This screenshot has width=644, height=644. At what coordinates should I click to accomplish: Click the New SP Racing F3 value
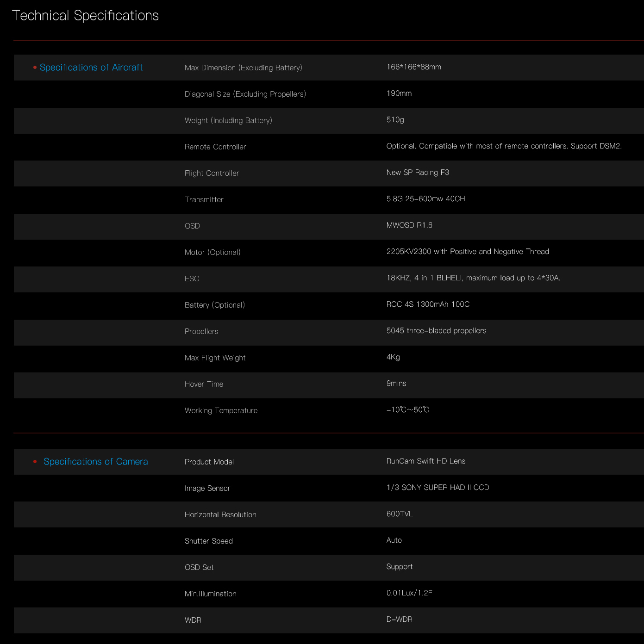[418, 173]
